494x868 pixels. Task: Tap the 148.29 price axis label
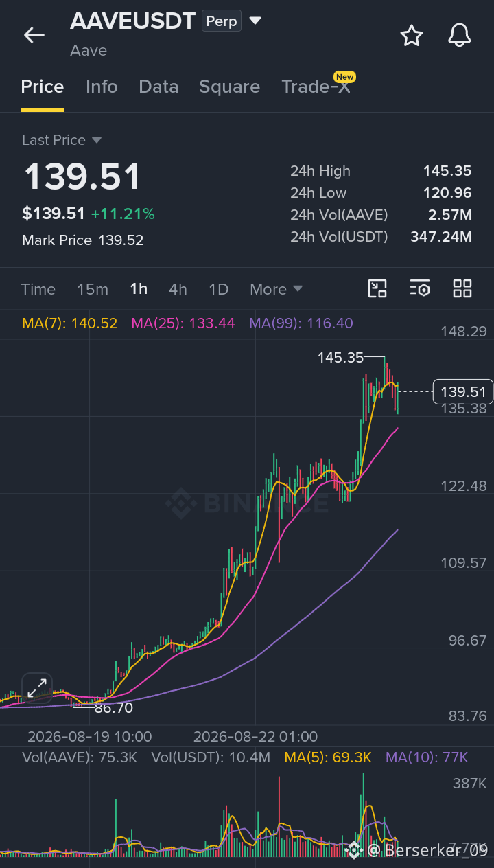464,332
